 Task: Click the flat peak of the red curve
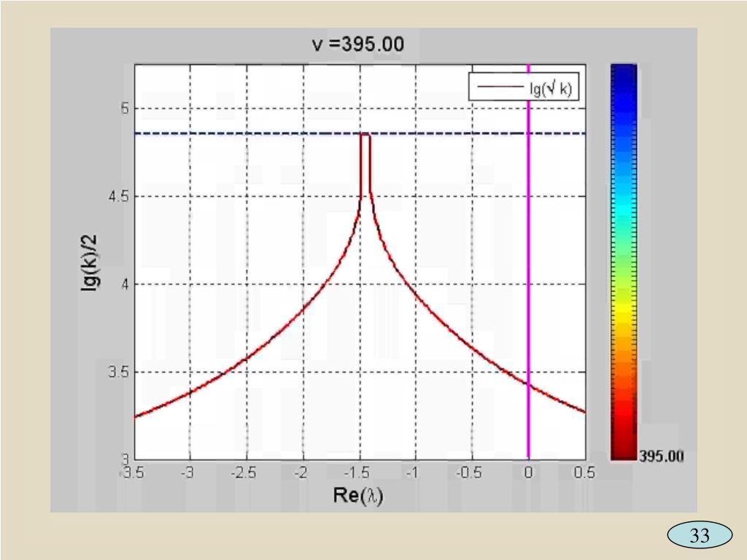[365, 135]
